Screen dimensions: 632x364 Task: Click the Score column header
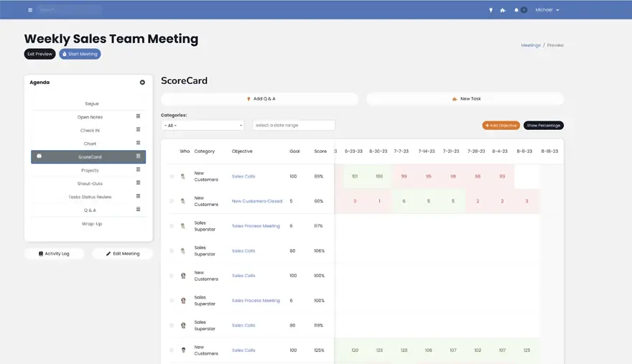[320, 151]
